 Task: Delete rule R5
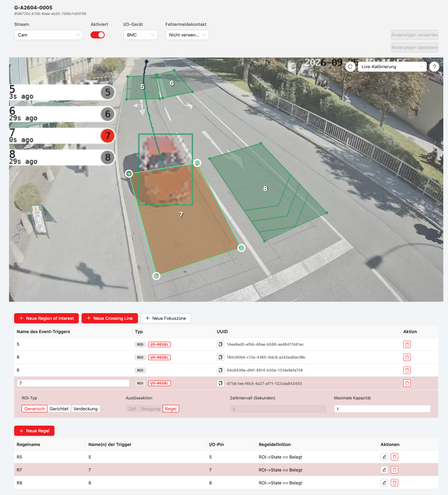coord(395,457)
